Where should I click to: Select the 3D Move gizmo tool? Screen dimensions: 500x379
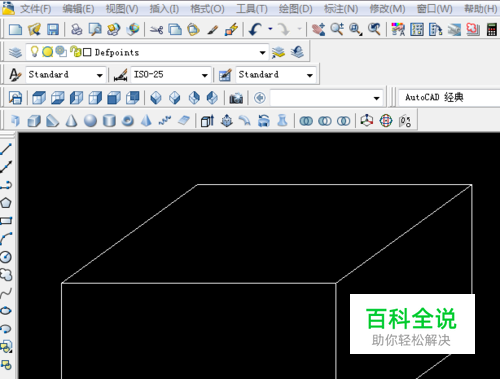367,121
